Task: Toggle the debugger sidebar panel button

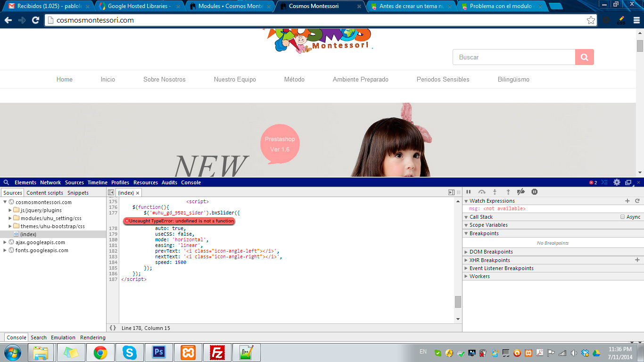Action: tap(451, 192)
